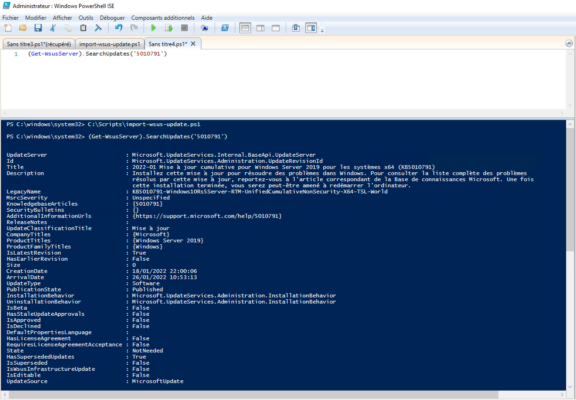Click the UpdateClassificationTitle value Mise à jour

coord(151,228)
